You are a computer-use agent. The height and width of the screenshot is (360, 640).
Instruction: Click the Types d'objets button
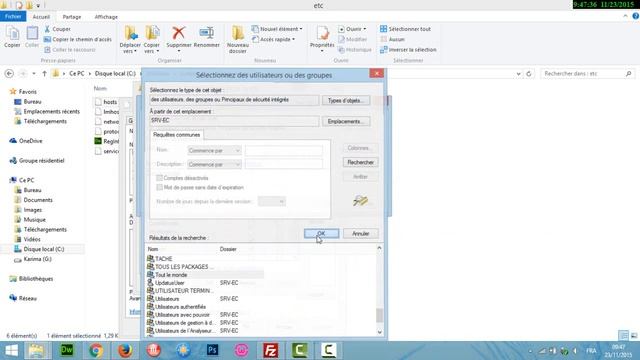346,100
